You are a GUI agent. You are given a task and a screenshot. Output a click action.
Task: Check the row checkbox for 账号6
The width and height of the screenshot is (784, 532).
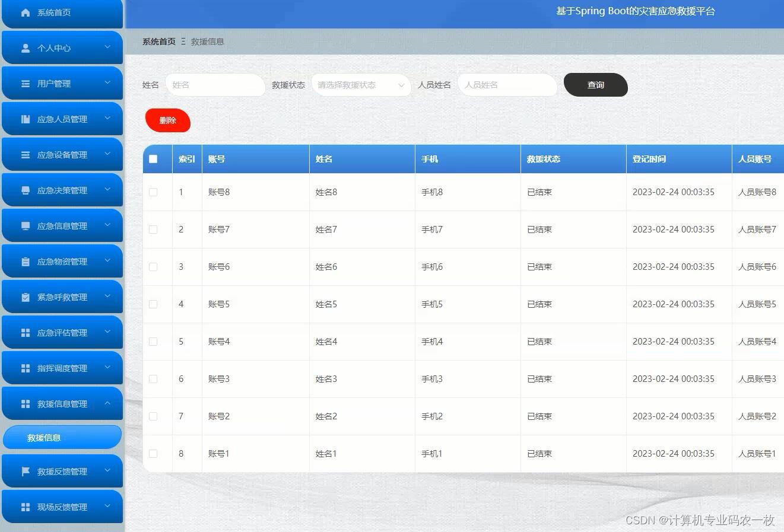pyautogui.click(x=153, y=267)
